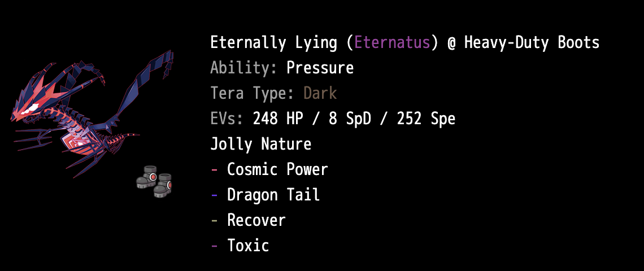Select the Jolly Nature line
The width and height of the screenshot is (644, 271).
[x=260, y=144]
